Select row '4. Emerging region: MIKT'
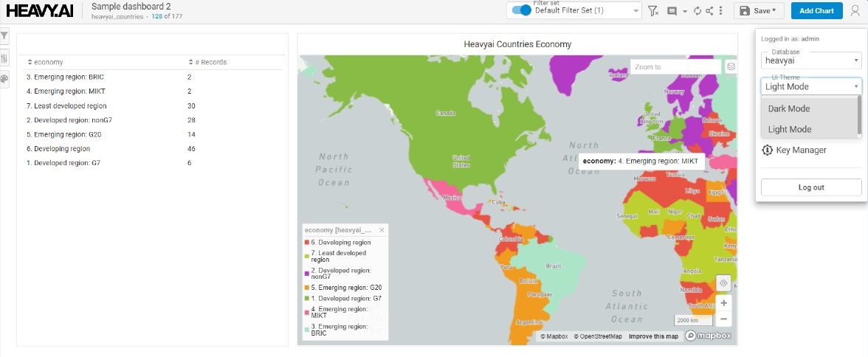The height and width of the screenshot is (357, 868). [154, 91]
